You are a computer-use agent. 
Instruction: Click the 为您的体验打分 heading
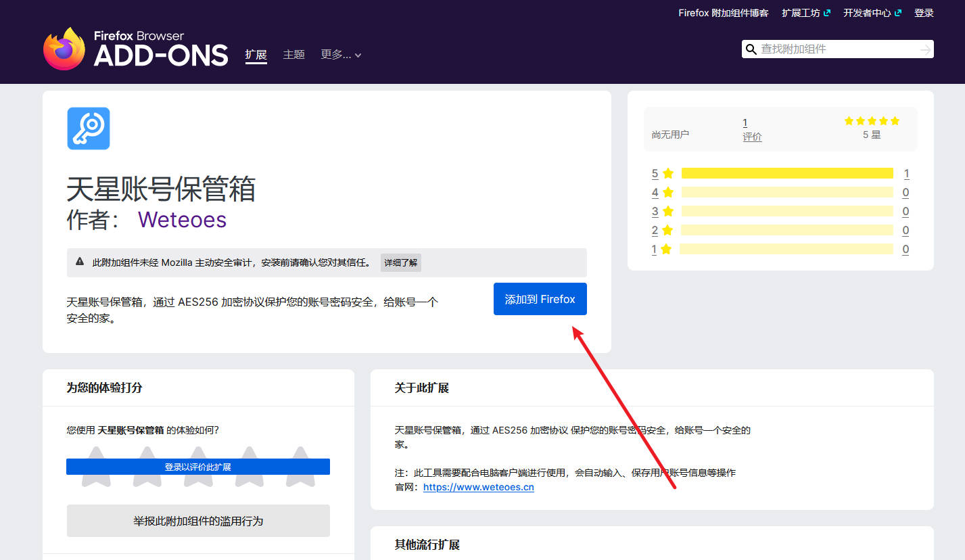tap(104, 388)
